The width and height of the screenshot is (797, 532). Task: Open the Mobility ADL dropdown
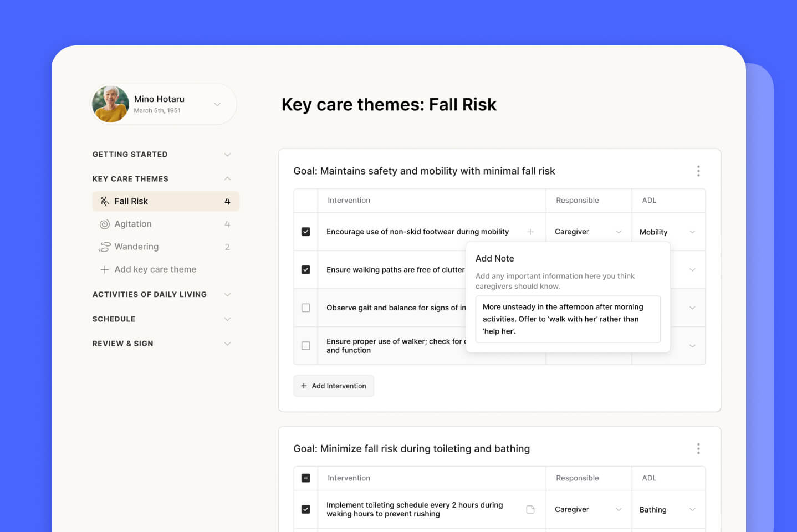(x=668, y=232)
